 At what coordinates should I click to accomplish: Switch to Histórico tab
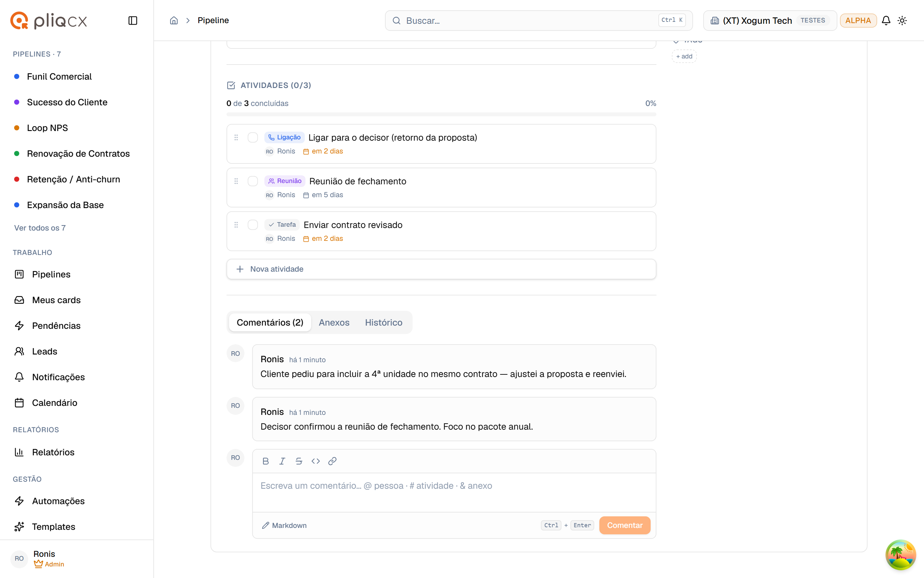tap(383, 322)
